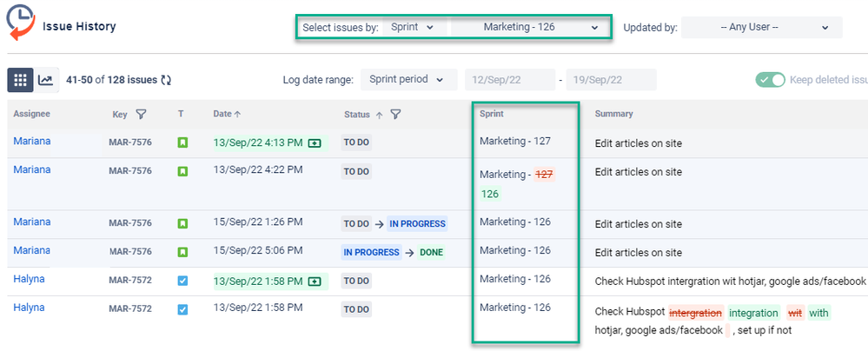Click the date 15/Sep/22 5:06 PM

258,250
